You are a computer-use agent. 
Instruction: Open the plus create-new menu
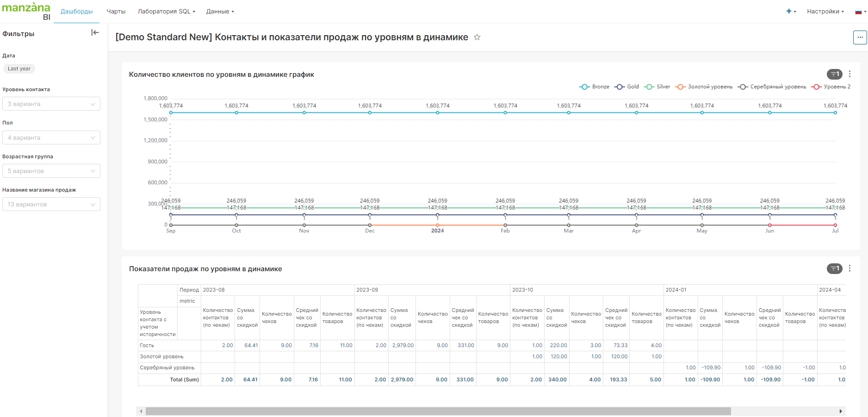791,11
